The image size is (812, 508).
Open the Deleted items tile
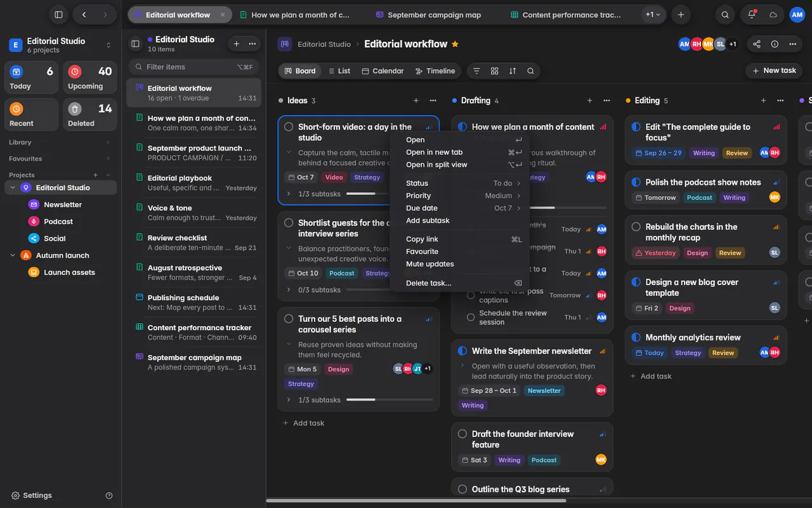click(89, 114)
